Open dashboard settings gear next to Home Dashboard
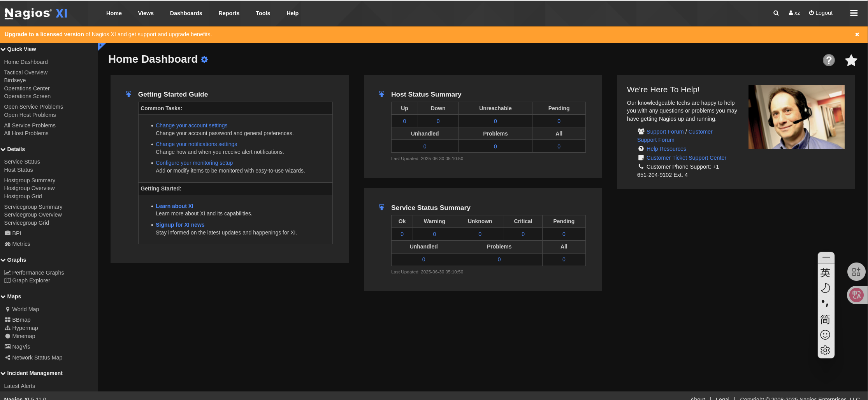 pos(204,60)
